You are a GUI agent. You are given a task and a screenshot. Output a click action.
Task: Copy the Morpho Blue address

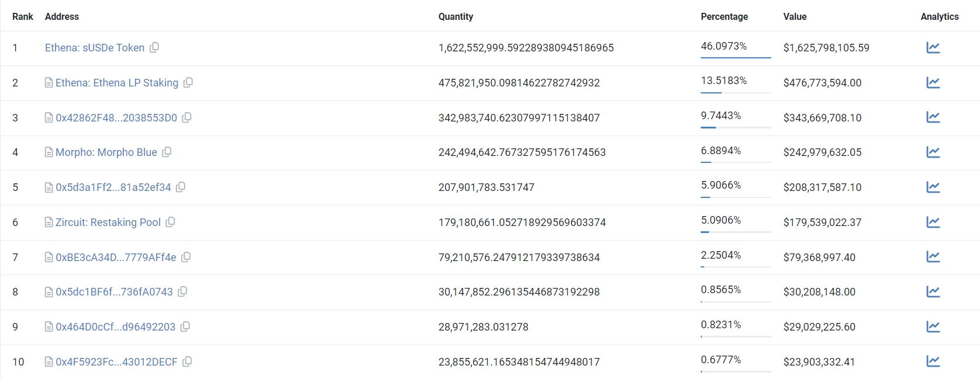(167, 152)
